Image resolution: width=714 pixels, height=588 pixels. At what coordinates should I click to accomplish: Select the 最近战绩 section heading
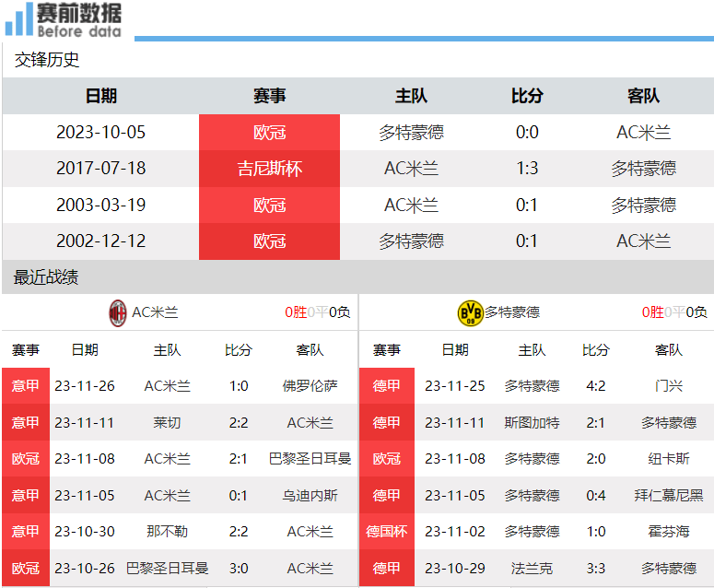click(46, 276)
